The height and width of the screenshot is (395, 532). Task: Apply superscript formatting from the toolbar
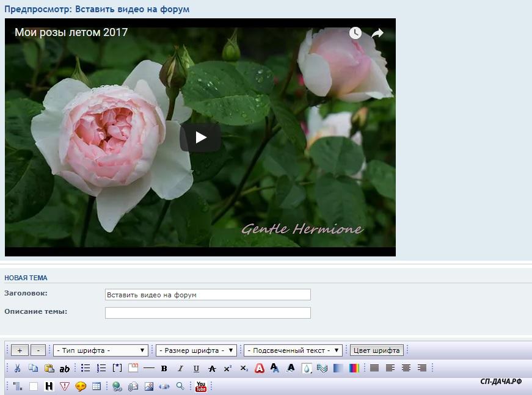pyautogui.click(x=228, y=368)
